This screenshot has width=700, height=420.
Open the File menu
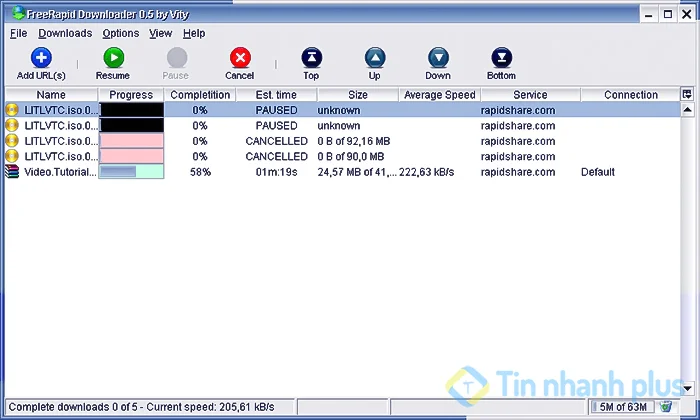18,33
